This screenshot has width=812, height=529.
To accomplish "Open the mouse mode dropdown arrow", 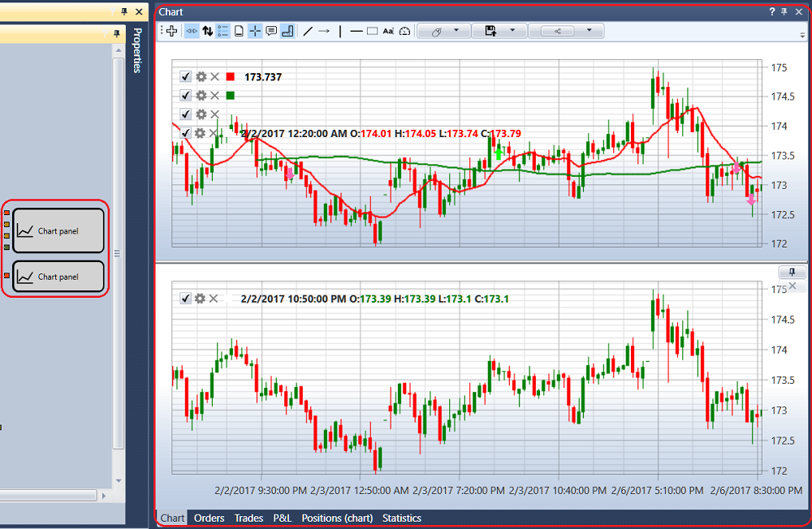I will tap(456, 31).
